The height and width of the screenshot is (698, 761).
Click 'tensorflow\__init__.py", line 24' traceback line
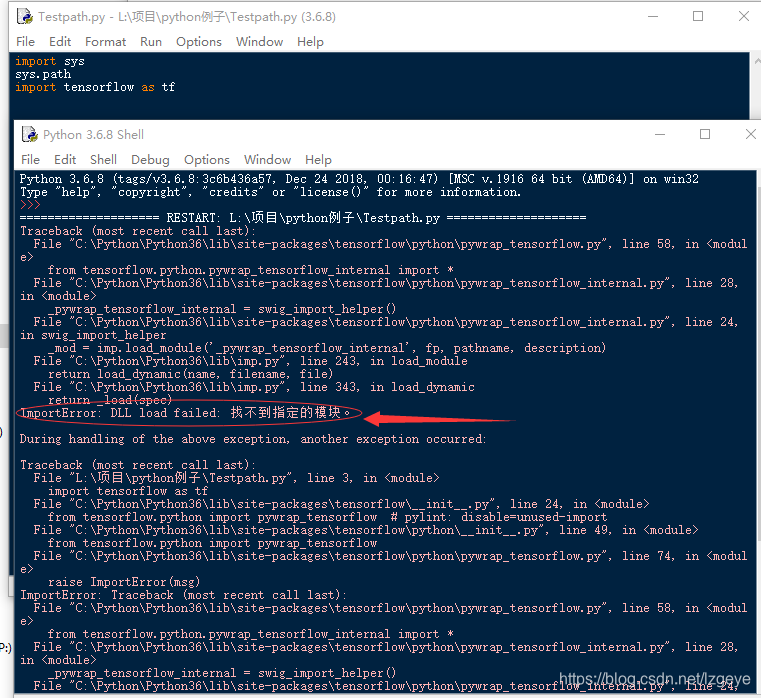[x=341, y=504]
